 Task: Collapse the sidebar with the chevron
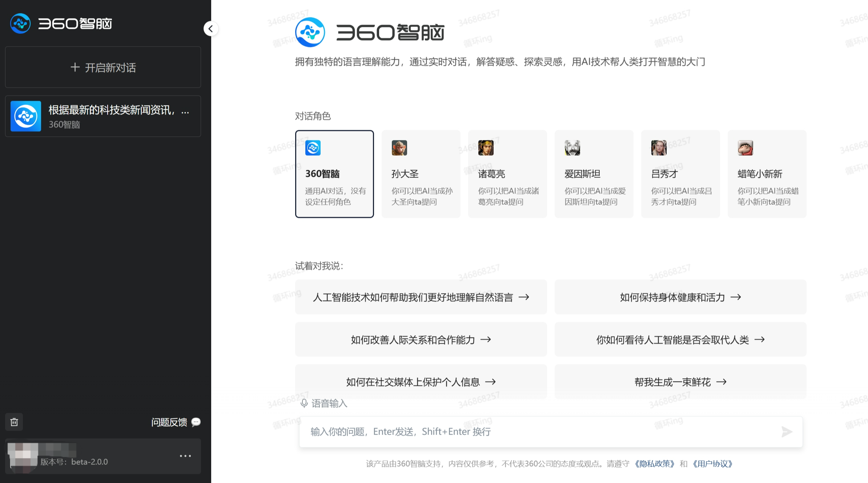point(211,28)
